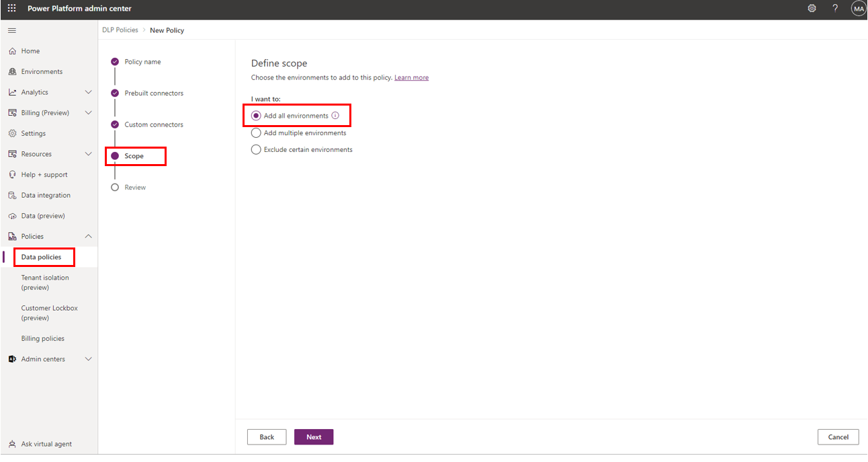Jump to Prebuilt connectors wizard step
Screen dimensions: 868x462
click(154, 93)
